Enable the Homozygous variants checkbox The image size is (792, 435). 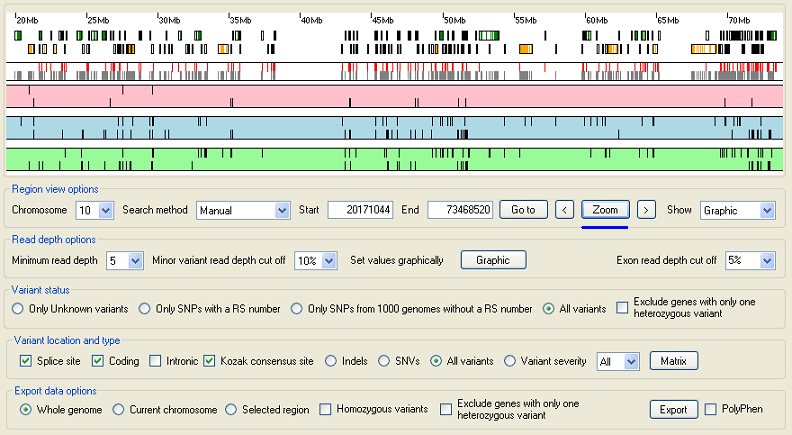325,409
